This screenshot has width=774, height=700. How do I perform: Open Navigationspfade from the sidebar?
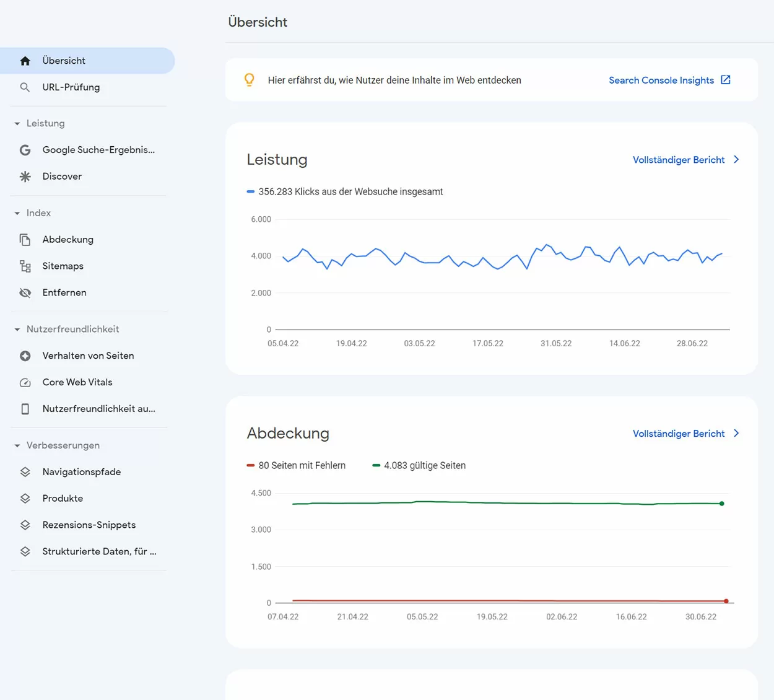tap(81, 471)
